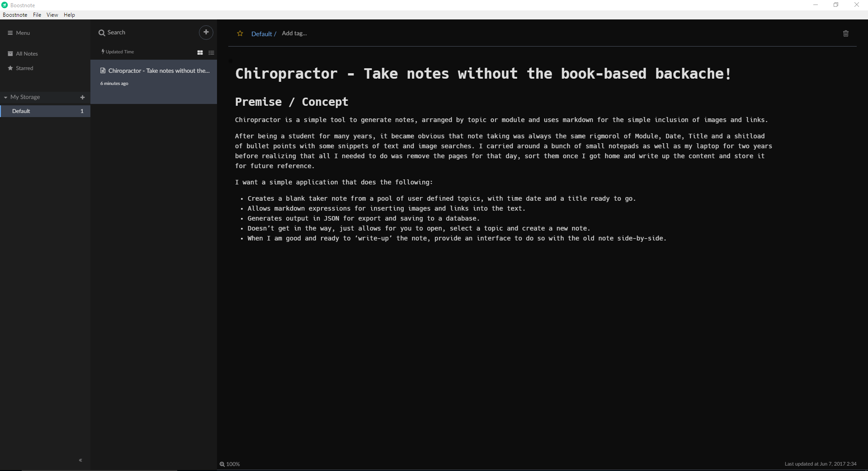868x471 pixels.
Task: Click the Search notes field
Action: (x=145, y=33)
